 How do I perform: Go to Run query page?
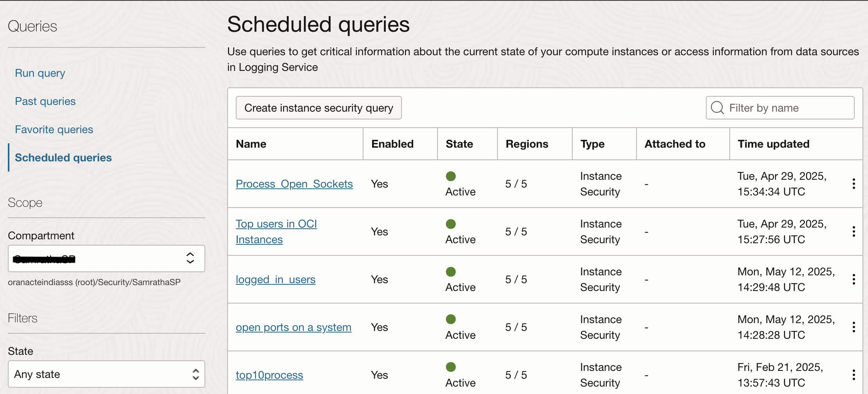pyautogui.click(x=40, y=73)
